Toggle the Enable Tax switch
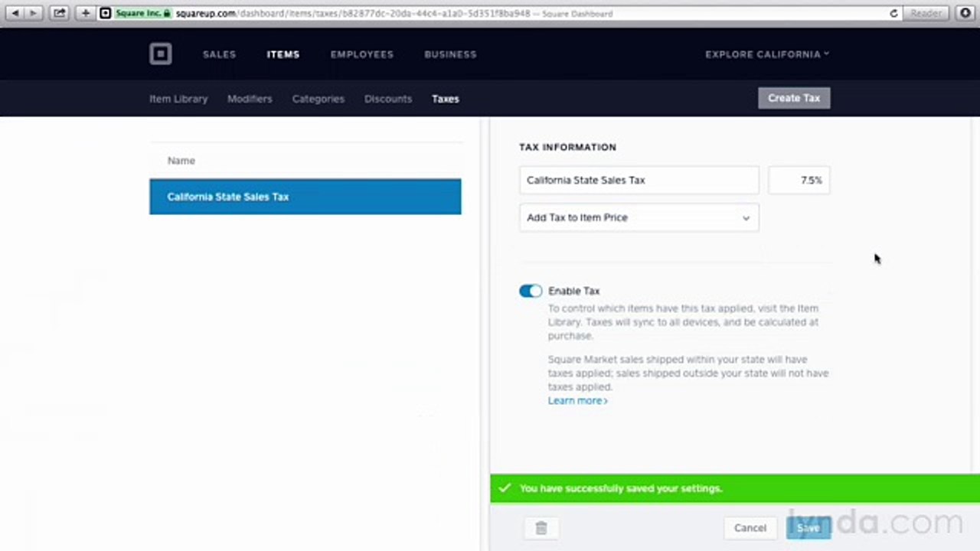The height and width of the screenshot is (551, 980). click(x=531, y=291)
